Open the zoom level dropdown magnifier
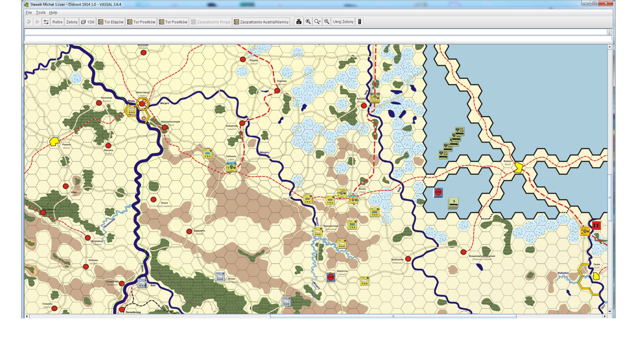 [317, 22]
